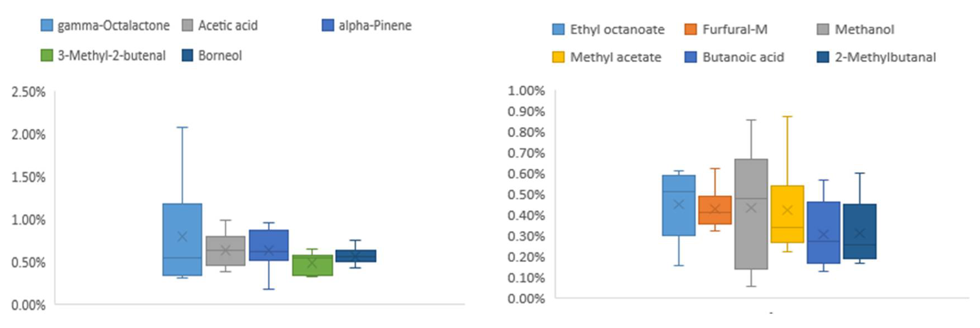Select the yellow Methyl acetate legend swatch
Viewport: 980px width, 328px height.
(x=558, y=57)
